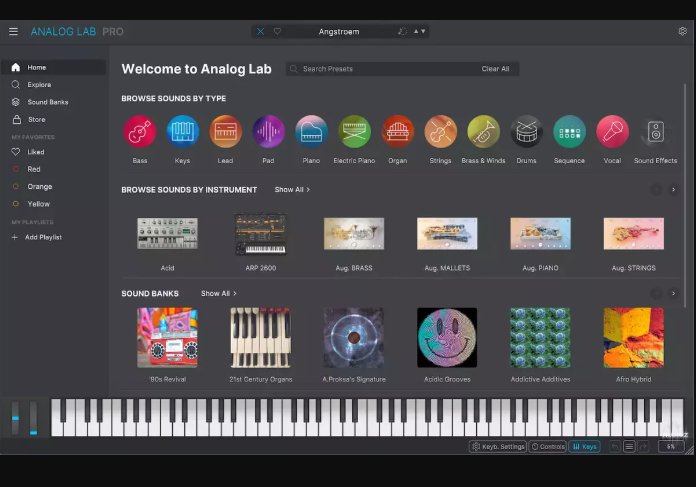Image resolution: width=696 pixels, height=487 pixels.
Task: Open settings gear at top right
Action: [683, 31]
